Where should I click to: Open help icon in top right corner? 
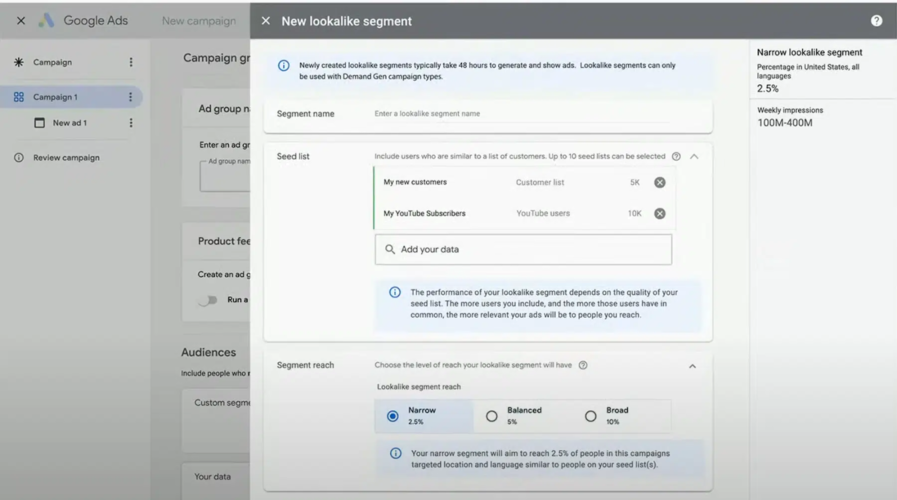coord(876,21)
